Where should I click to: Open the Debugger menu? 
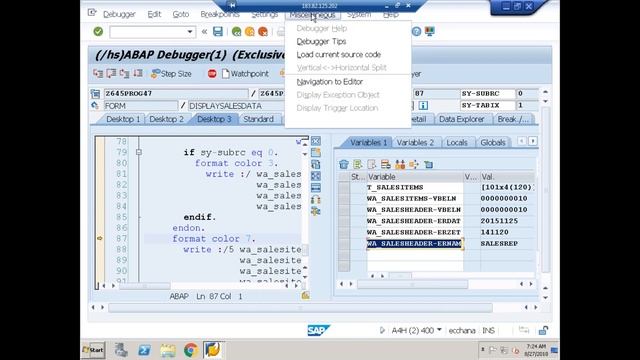pyautogui.click(x=119, y=14)
